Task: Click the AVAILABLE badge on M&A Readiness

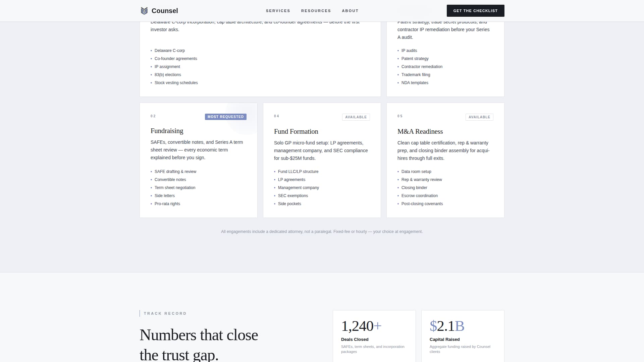Action: pyautogui.click(x=479, y=117)
